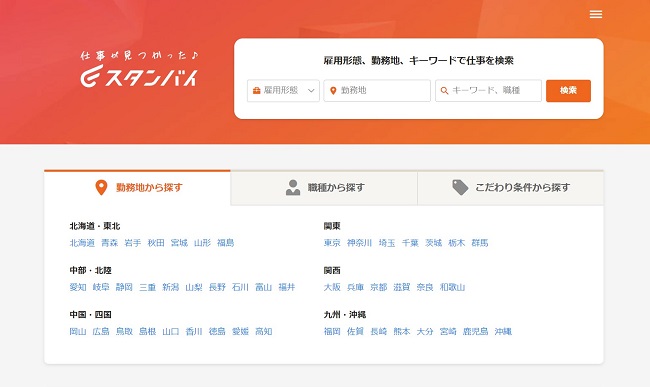650x387 pixels.
Task: Switch to 勤務地から探す tab
Action: coord(137,187)
